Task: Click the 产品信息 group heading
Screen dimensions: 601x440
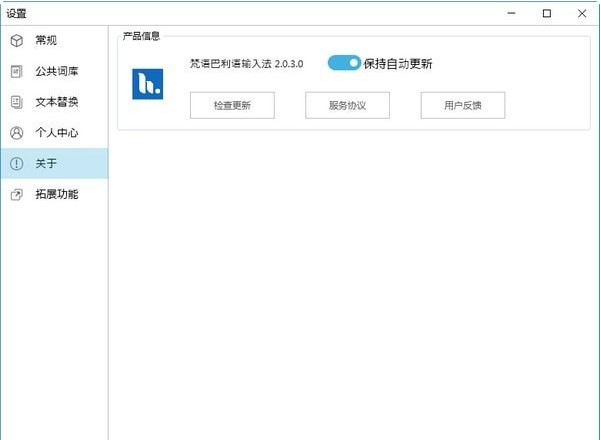Action: point(141,36)
